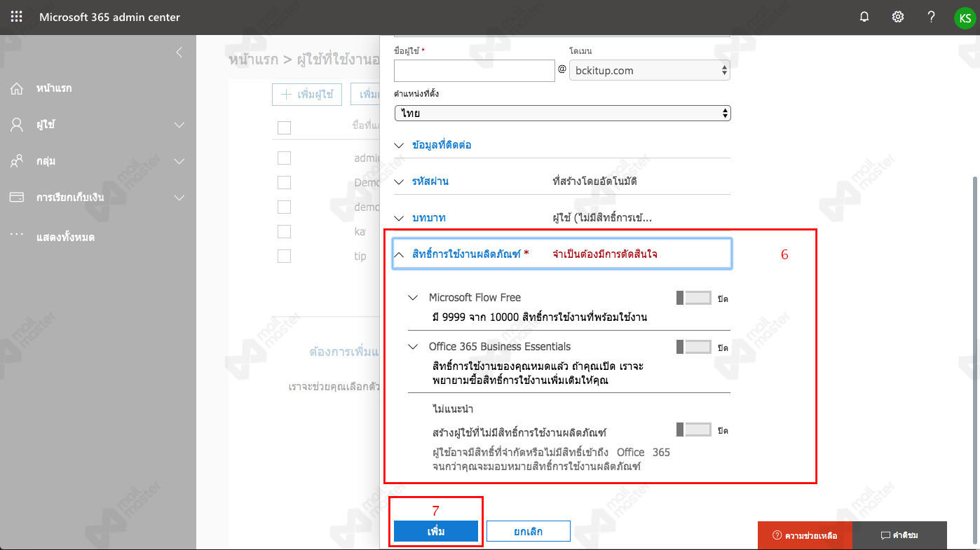Open the KS account avatar
980x550 pixels.
coord(965,18)
